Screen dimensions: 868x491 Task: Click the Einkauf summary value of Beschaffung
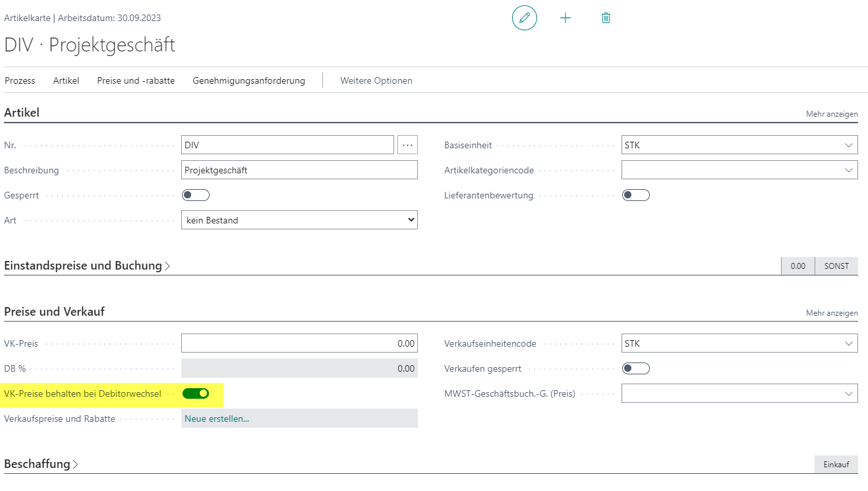(x=836, y=465)
